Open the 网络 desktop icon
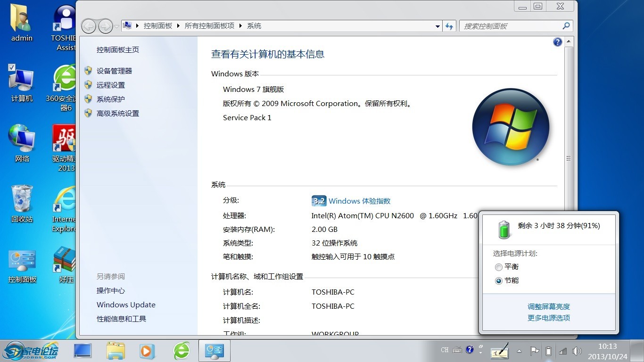The image size is (644, 362). click(x=22, y=144)
